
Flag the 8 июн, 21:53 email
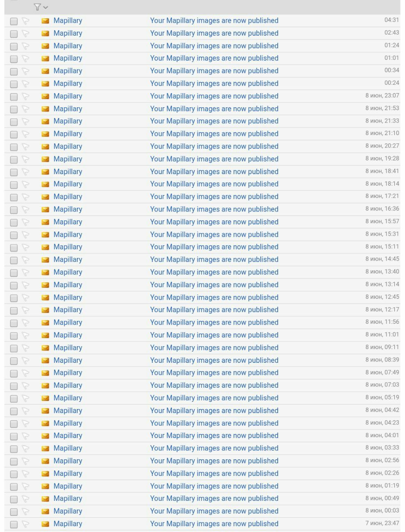(26, 109)
